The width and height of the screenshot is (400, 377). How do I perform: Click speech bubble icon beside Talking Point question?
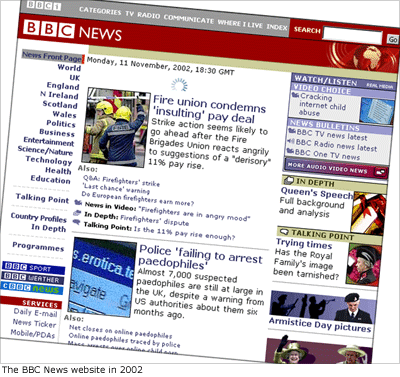click(x=76, y=222)
